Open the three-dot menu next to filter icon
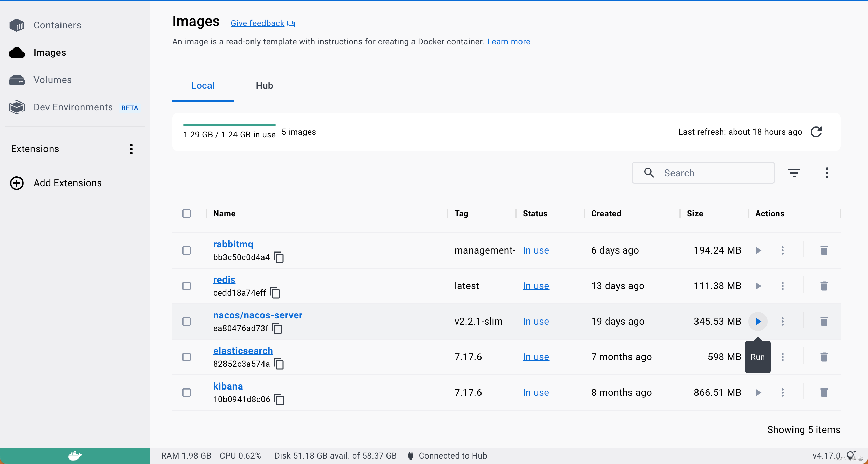The height and width of the screenshot is (464, 868). (827, 173)
